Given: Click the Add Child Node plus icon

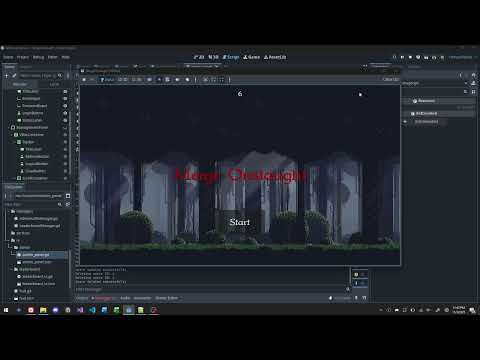Looking at the screenshot, I should pos(6,76).
